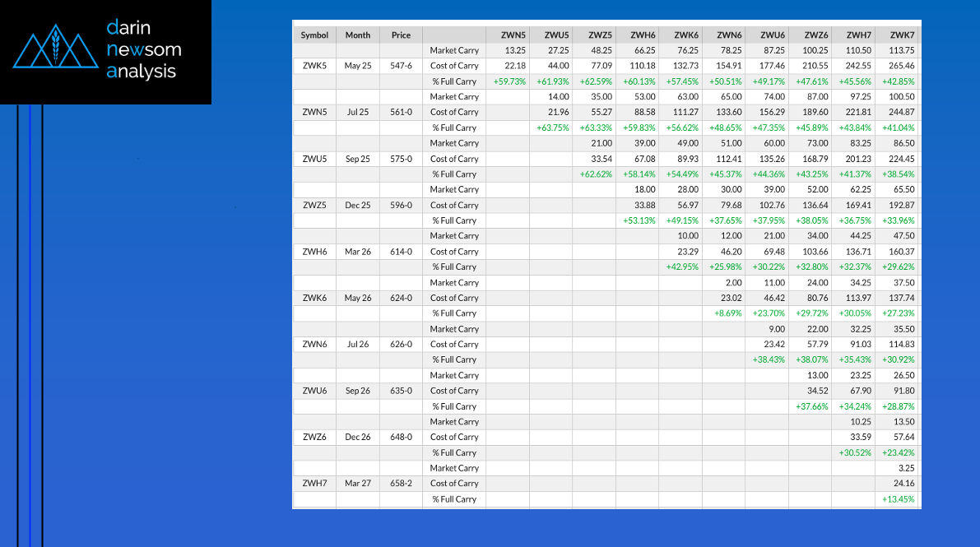Select the Symbol column header

pyautogui.click(x=314, y=35)
